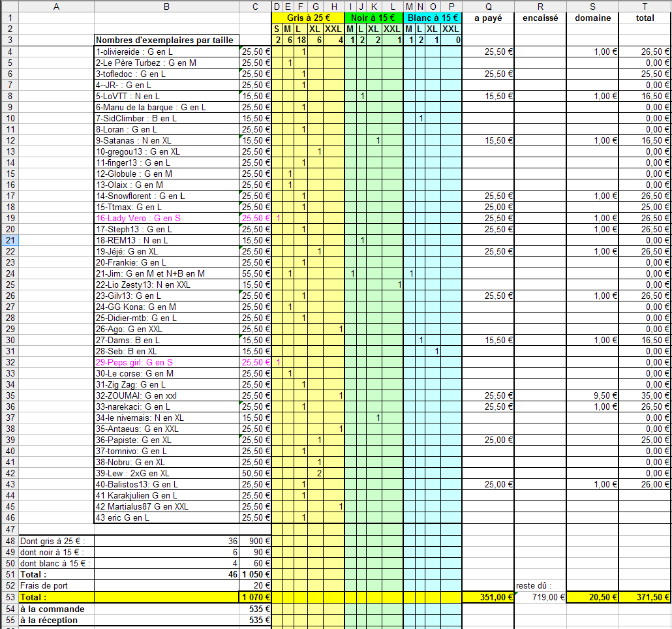Click the Gris L count cell showing 18

point(301,40)
